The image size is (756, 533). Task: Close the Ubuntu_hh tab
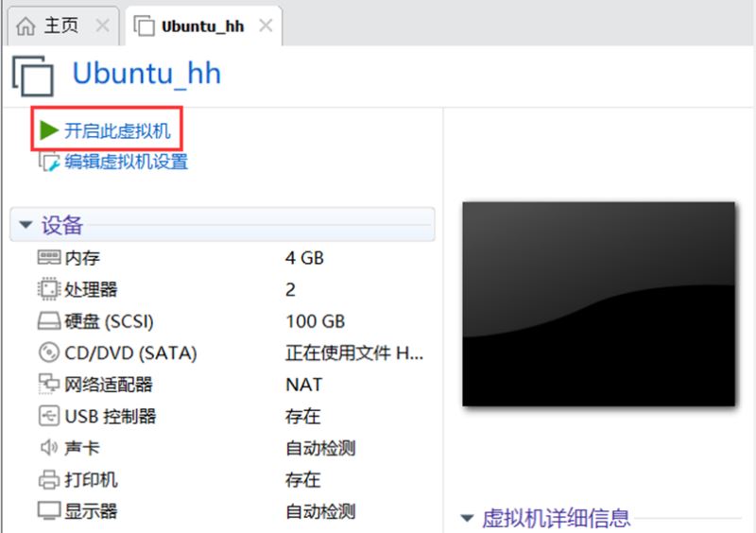[x=266, y=26]
